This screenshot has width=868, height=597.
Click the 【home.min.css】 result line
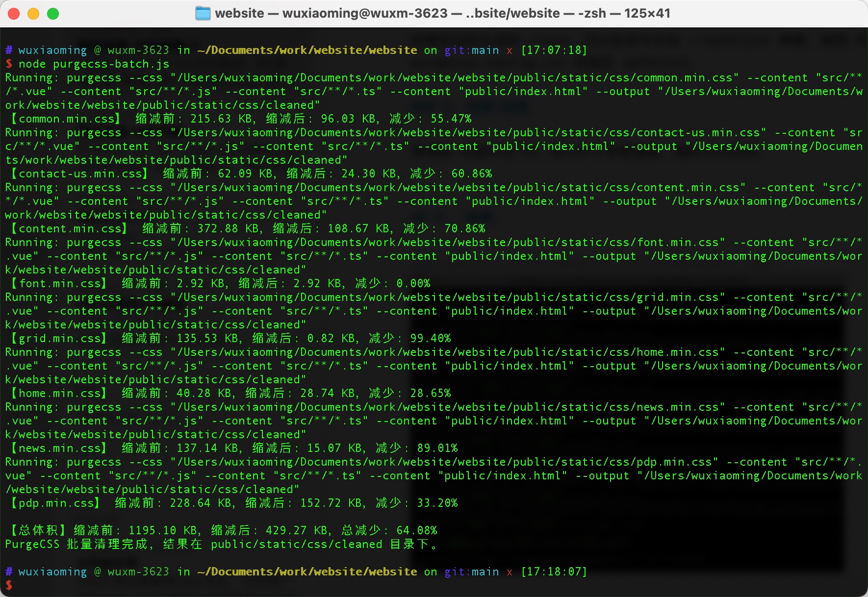(230, 394)
